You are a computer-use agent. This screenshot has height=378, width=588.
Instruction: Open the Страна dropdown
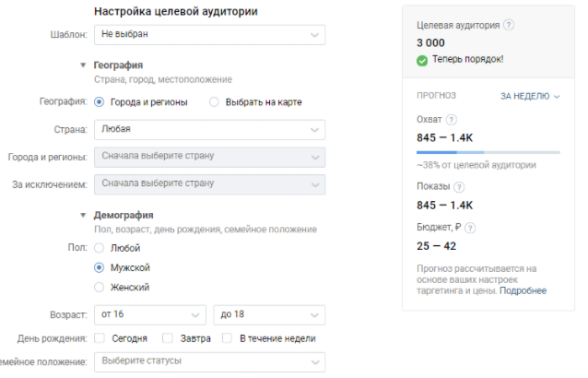(x=210, y=130)
